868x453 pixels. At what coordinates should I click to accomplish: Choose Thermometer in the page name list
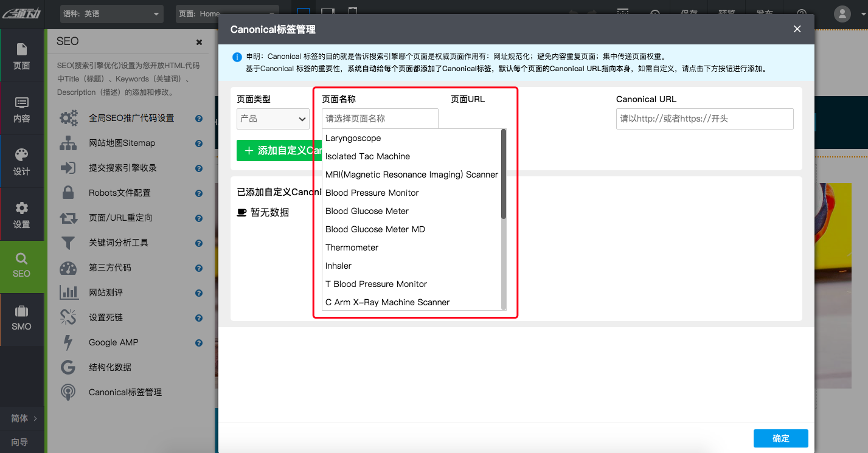tap(352, 247)
